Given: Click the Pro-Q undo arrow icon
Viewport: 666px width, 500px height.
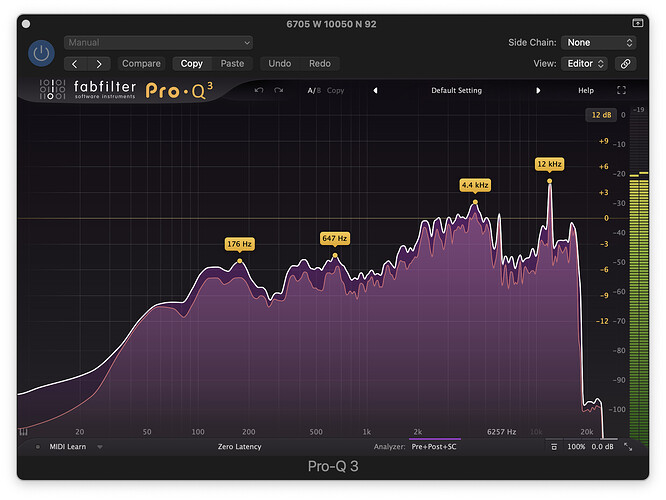Looking at the screenshot, I should [259, 90].
